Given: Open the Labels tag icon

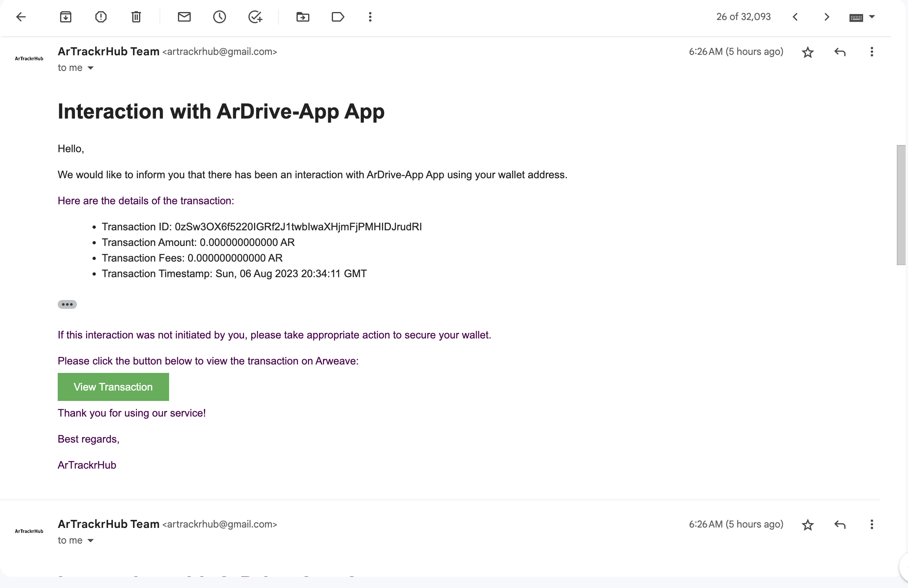Looking at the screenshot, I should pos(338,17).
